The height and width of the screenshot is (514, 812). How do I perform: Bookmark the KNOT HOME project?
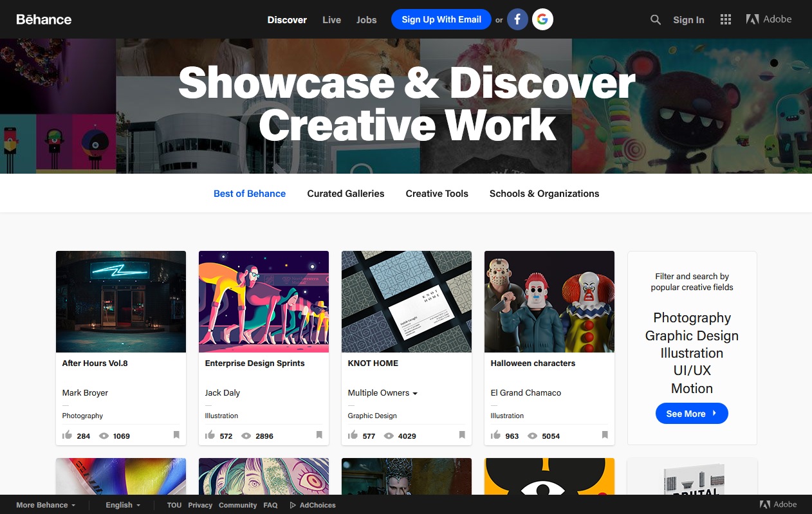[x=462, y=435]
